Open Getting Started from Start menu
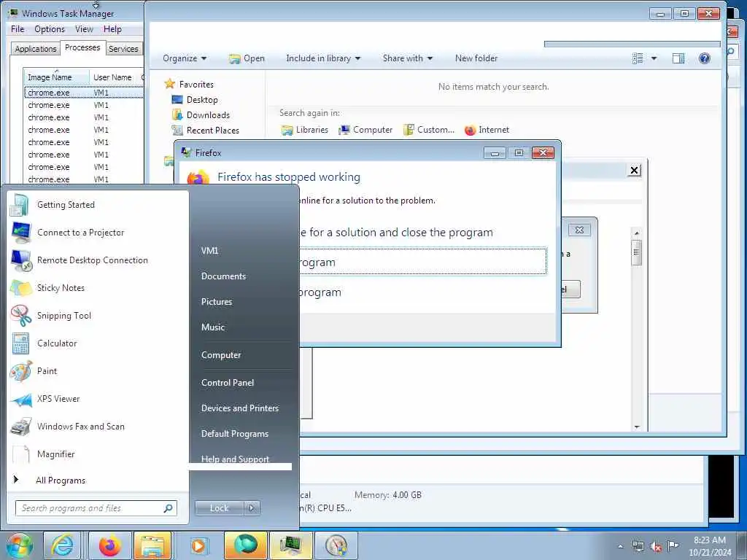The image size is (747, 560). click(x=66, y=205)
